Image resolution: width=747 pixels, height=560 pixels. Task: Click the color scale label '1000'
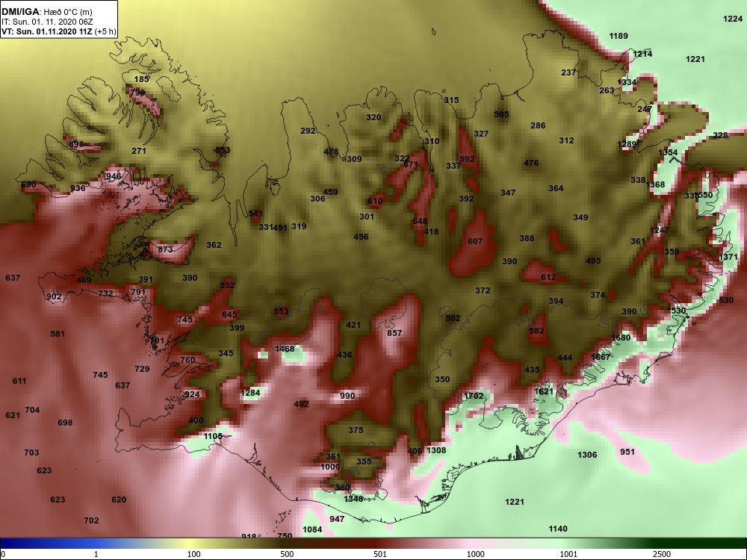[475, 554]
